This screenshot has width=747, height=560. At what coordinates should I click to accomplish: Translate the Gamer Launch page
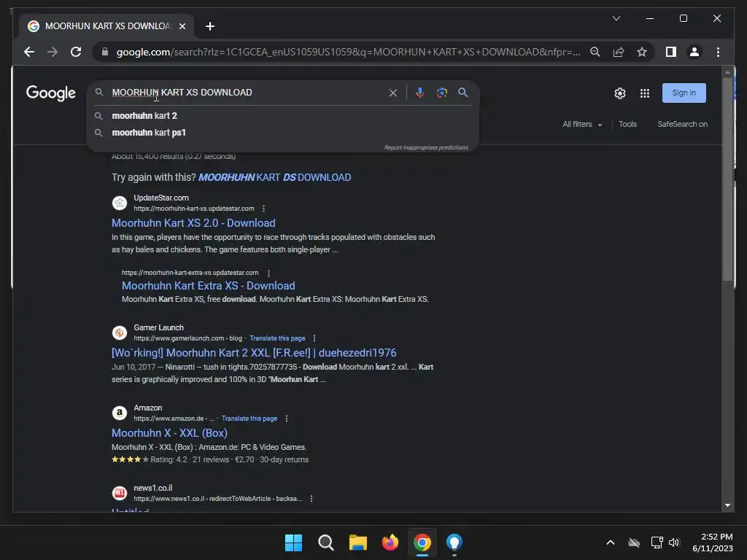coord(277,338)
